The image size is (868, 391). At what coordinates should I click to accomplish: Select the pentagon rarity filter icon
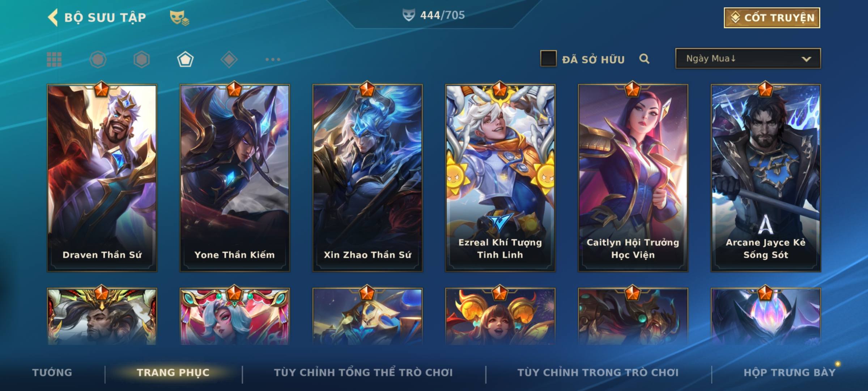[x=185, y=59]
